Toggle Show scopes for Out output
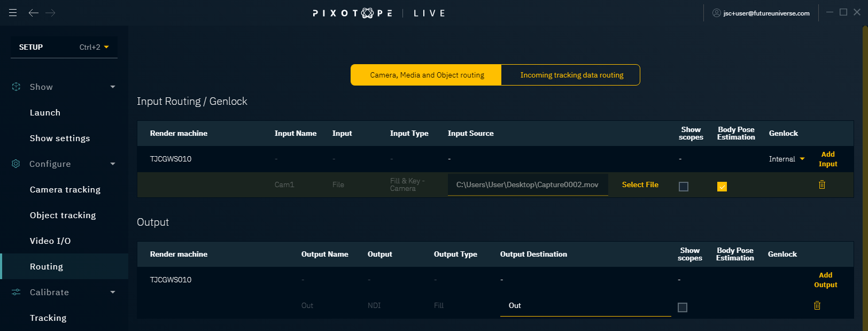 point(683,307)
